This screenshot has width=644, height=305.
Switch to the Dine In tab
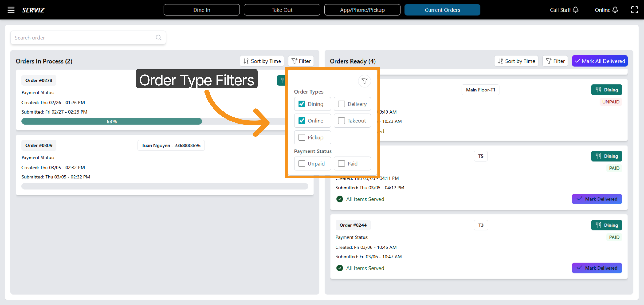click(x=202, y=10)
